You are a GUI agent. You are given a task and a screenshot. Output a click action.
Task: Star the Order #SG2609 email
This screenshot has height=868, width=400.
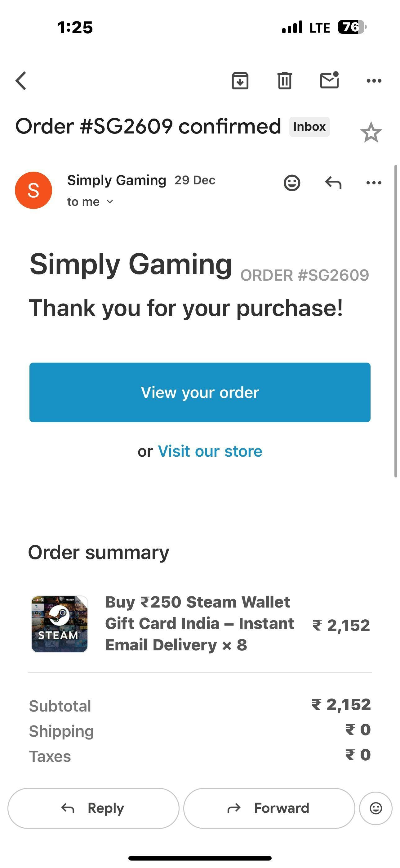pyautogui.click(x=371, y=133)
